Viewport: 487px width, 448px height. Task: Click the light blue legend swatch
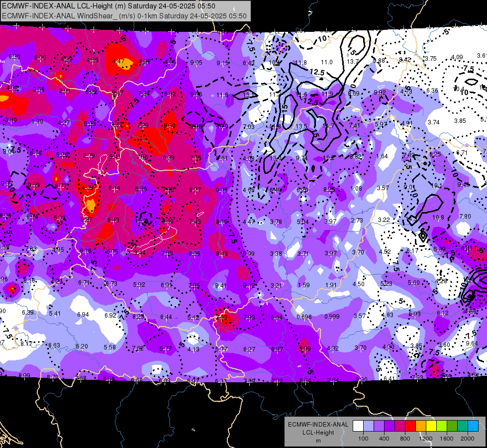[369, 426]
